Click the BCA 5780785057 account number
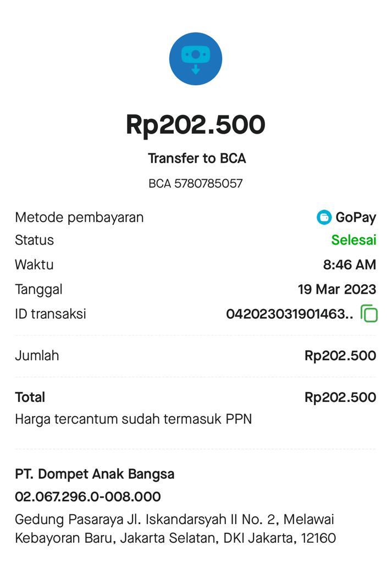392x563 pixels. 196,183
